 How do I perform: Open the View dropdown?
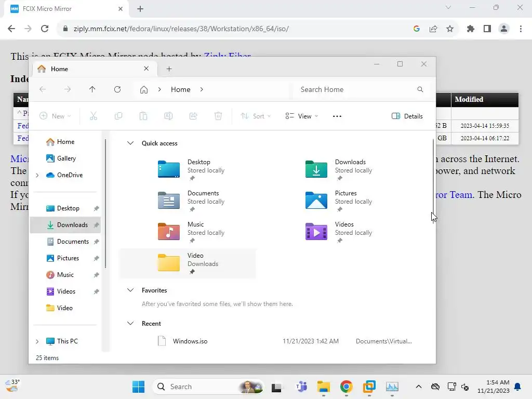(x=302, y=116)
